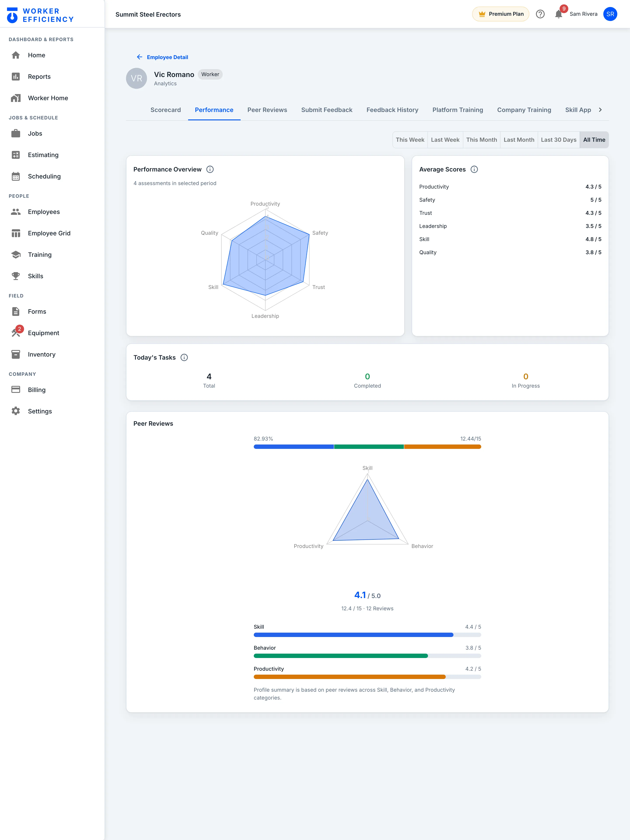Click the Premium Plan button

tap(500, 14)
